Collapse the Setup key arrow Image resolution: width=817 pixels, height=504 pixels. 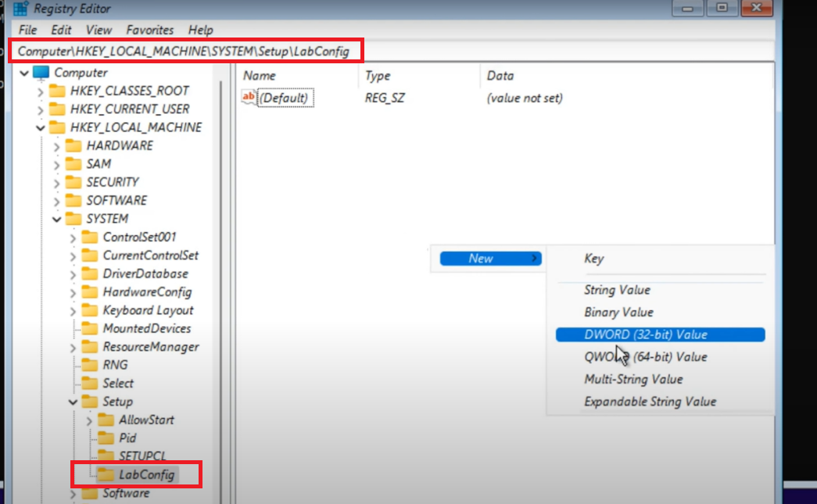[x=73, y=402]
